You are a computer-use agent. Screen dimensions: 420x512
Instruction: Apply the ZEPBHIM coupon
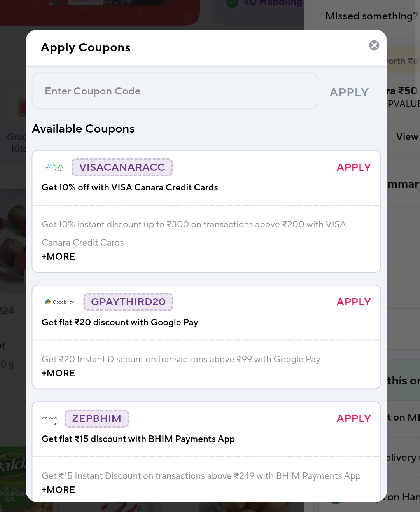pyautogui.click(x=353, y=418)
